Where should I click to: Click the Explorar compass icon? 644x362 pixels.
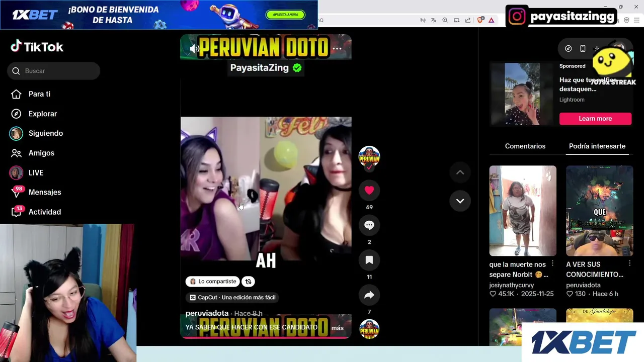16,114
